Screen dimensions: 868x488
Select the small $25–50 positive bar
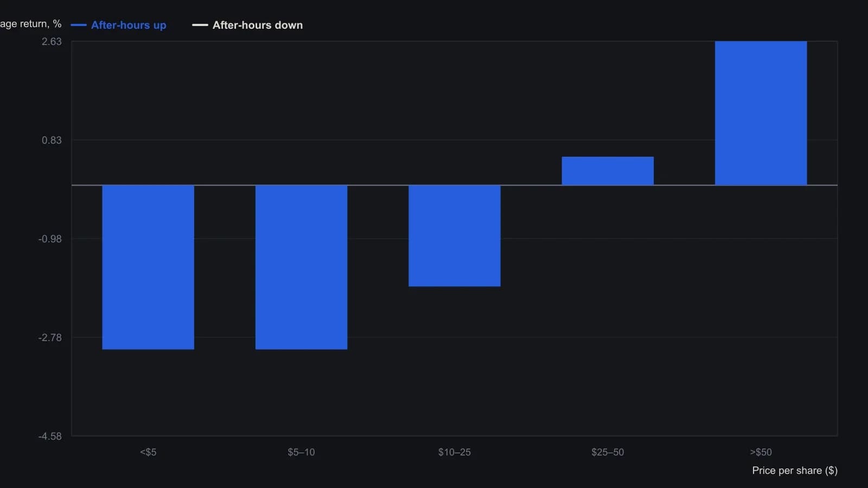coord(608,171)
